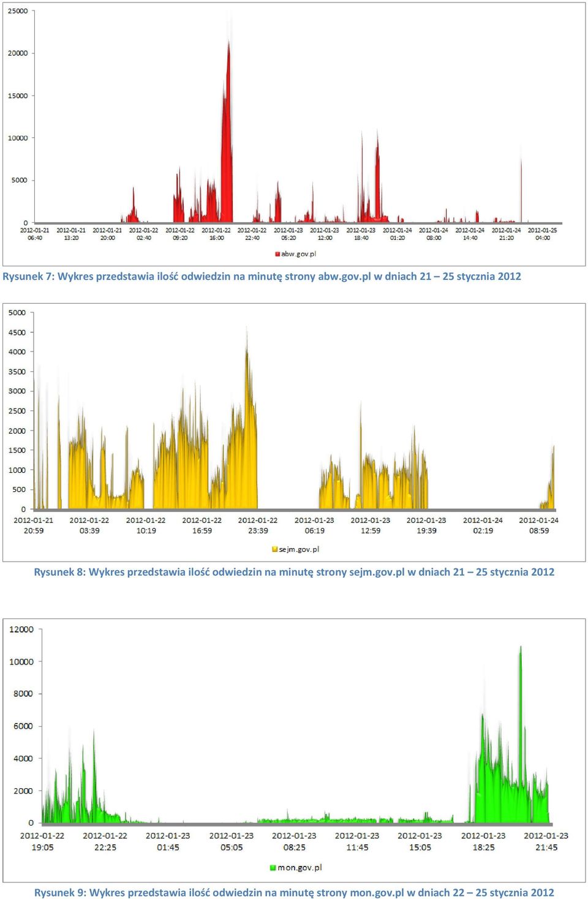The image size is (588, 899).
Task: Click the 12000 y-axis label in mon.gov.pl chart
Action: point(21,630)
